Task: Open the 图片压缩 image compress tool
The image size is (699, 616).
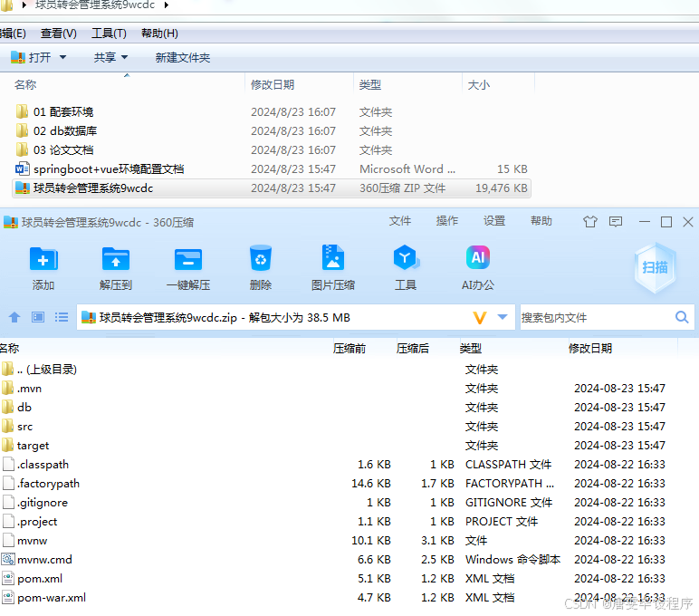Action: pyautogui.click(x=333, y=257)
